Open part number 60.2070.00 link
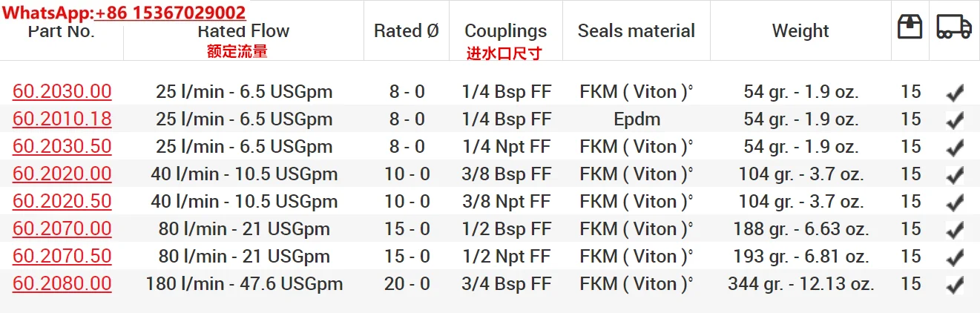Screen dimensions: 980x313 (x=62, y=229)
